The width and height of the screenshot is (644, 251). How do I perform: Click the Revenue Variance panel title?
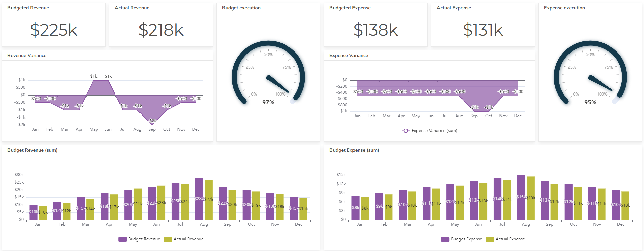27,55
